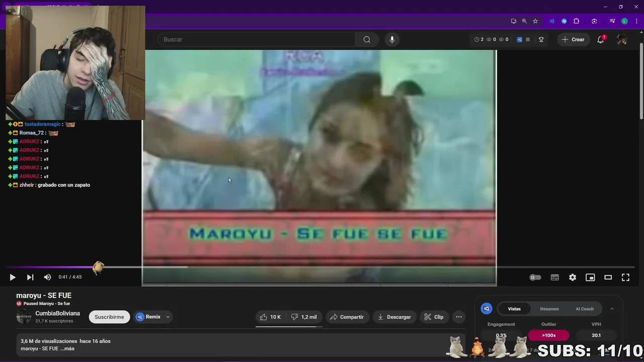Image resolution: width=644 pixels, height=362 pixels.
Task: Switch to miniplayer mode
Action: (x=590, y=278)
